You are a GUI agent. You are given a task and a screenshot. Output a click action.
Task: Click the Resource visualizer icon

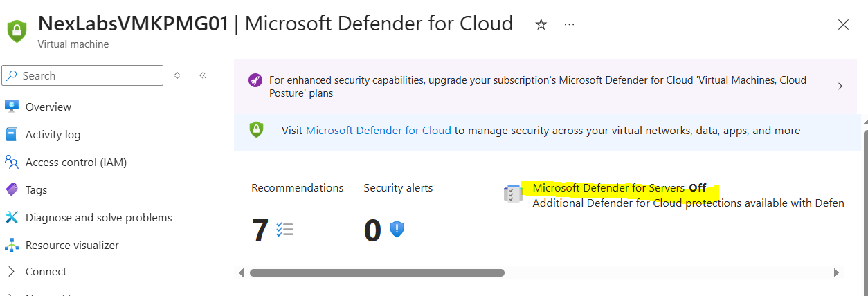[x=11, y=245]
